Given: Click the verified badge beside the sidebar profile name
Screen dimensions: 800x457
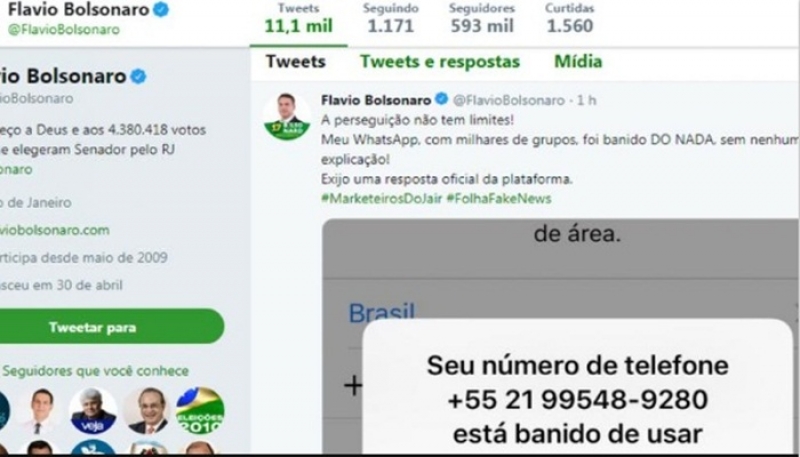Looking at the screenshot, I should (138, 77).
